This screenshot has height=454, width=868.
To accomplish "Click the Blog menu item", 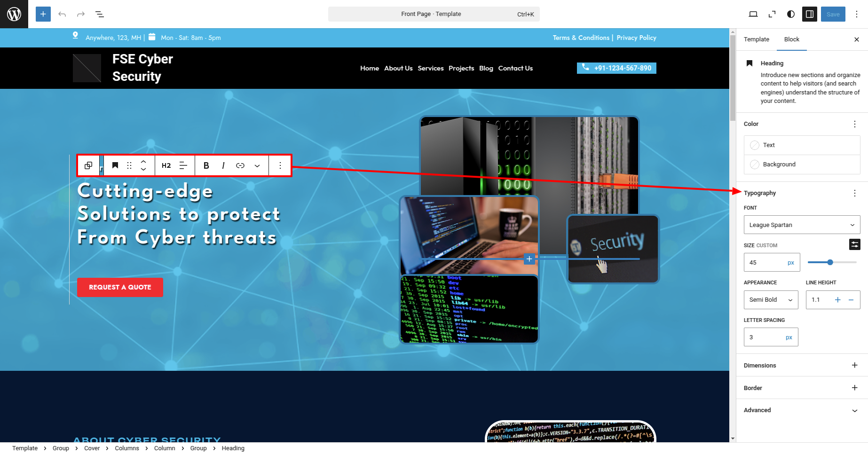I will 486,68.
